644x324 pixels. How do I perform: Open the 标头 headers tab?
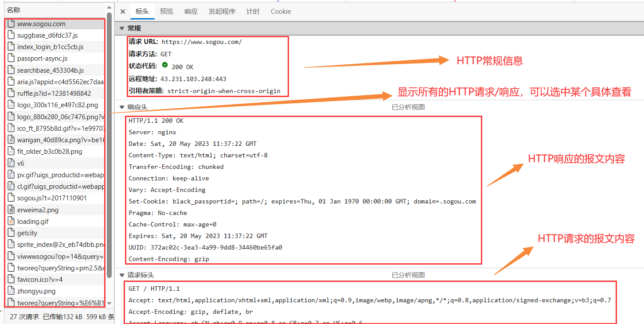pyautogui.click(x=142, y=12)
